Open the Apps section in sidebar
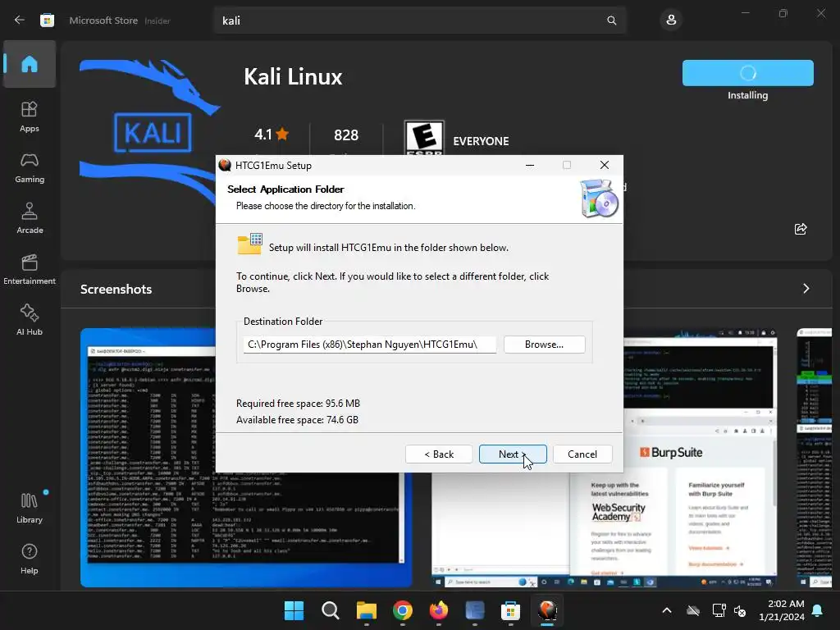Viewport: 840px width, 630px height. (x=30, y=116)
